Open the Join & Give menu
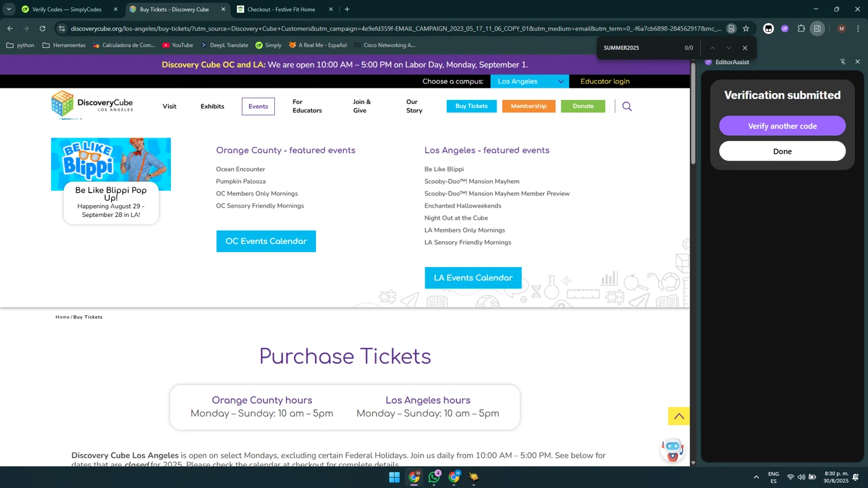The image size is (868, 488). (x=362, y=106)
